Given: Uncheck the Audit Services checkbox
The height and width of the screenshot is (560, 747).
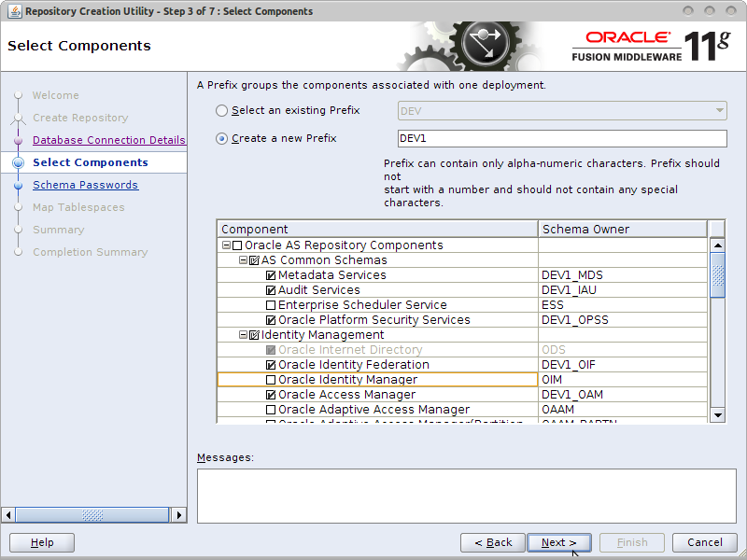Looking at the screenshot, I should coord(271,290).
